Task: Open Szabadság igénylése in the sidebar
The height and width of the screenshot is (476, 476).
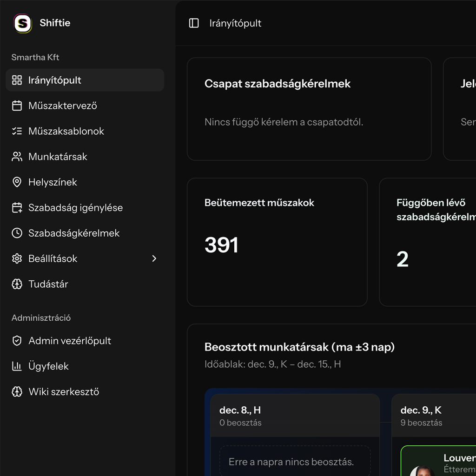Action: pos(75,208)
